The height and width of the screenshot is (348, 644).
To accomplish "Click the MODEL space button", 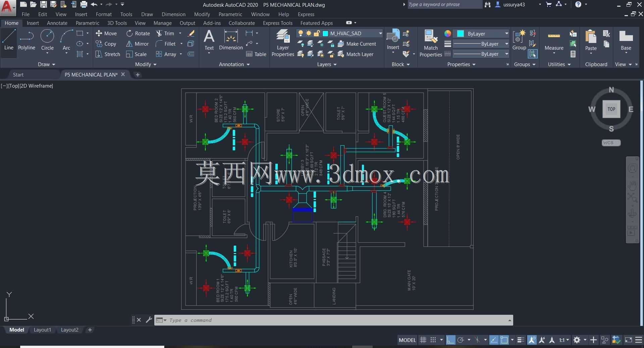I will pyautogui.click(x=407, y=340).
